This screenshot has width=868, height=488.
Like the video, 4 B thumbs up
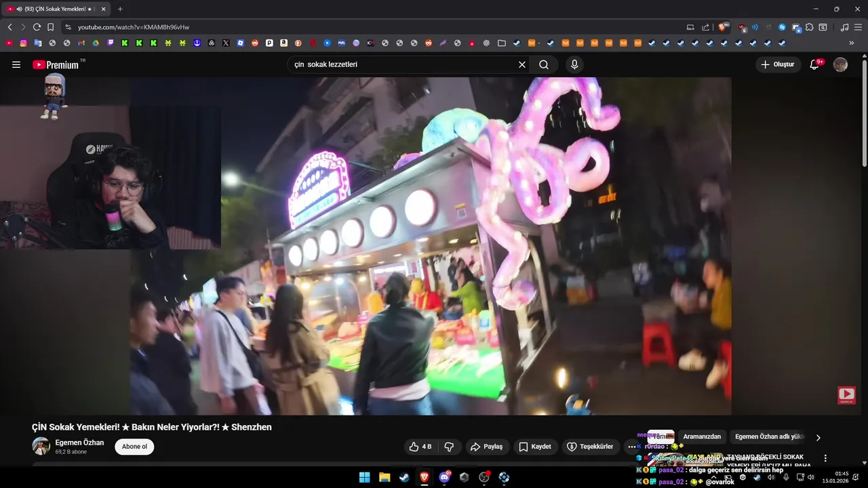pyautogui.click(x=420, y=447)
